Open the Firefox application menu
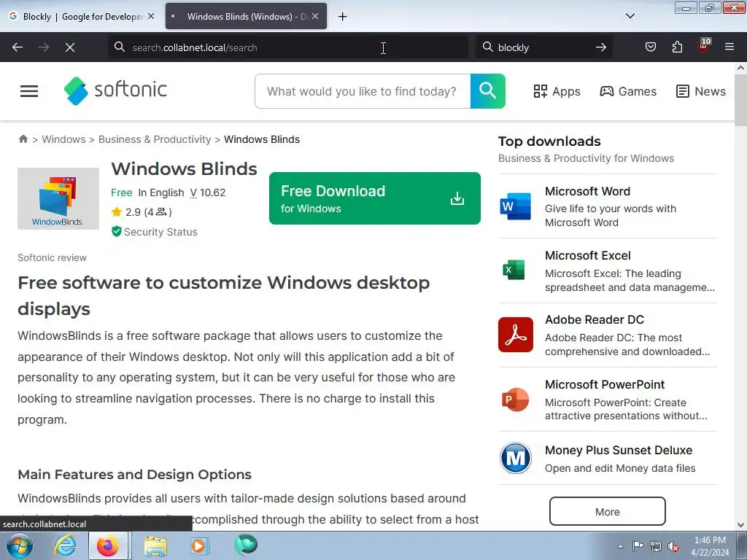The height and width of the screenshot is (560, 747). tap(729, 47)
